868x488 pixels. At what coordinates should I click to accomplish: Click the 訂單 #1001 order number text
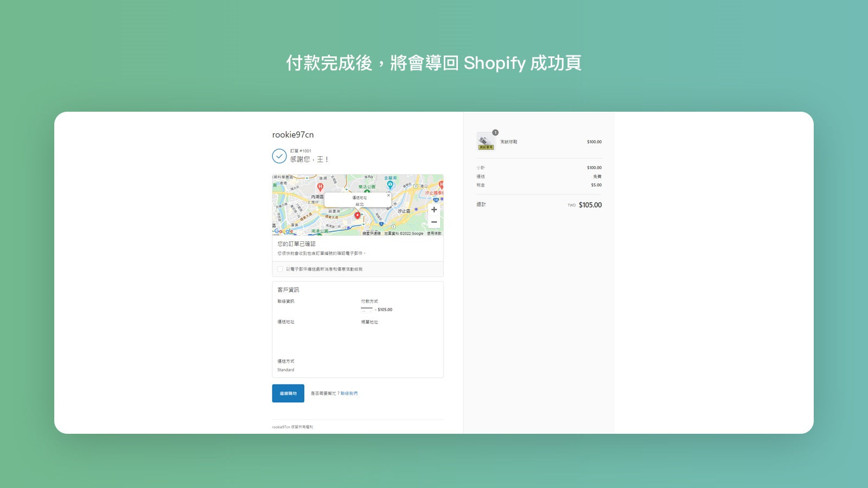(x=301, y=151)
